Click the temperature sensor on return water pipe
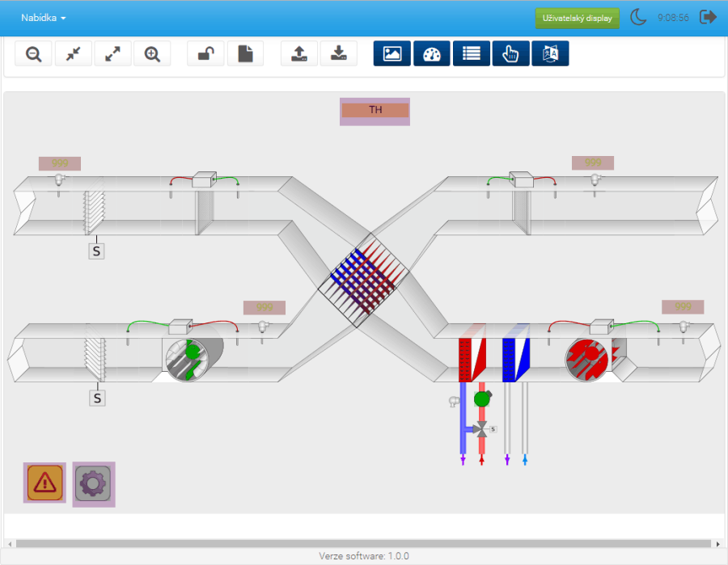 click(454, 401)
